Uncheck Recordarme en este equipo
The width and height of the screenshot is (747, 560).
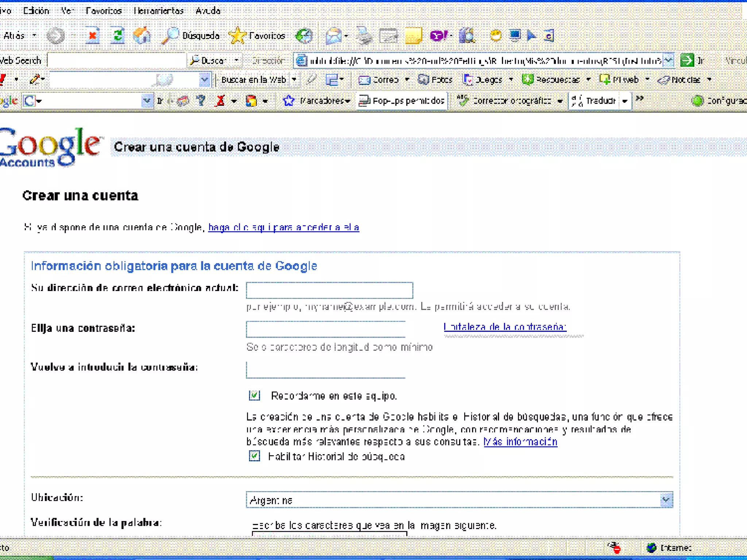[254, 396]
